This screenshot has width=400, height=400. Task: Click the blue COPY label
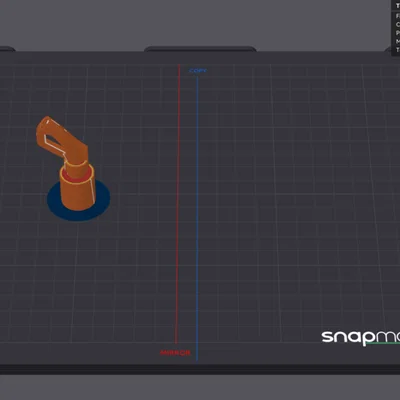tap(198, 71)
